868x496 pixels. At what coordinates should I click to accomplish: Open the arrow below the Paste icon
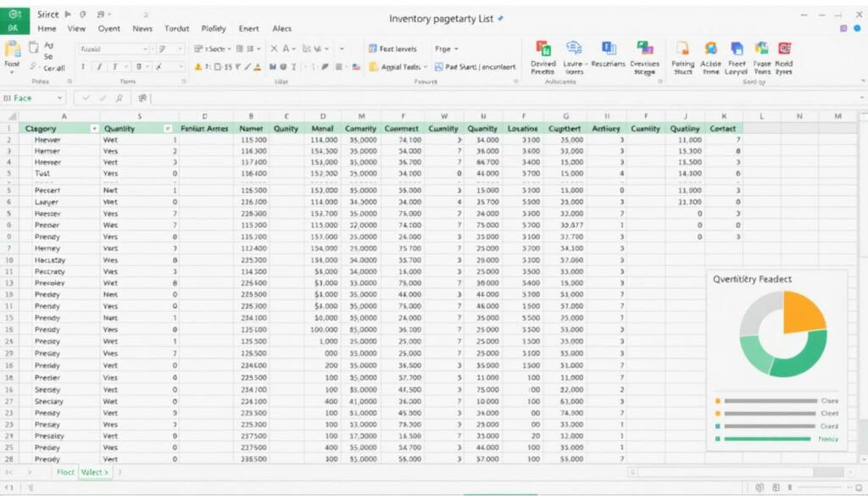tap(12, 72)
